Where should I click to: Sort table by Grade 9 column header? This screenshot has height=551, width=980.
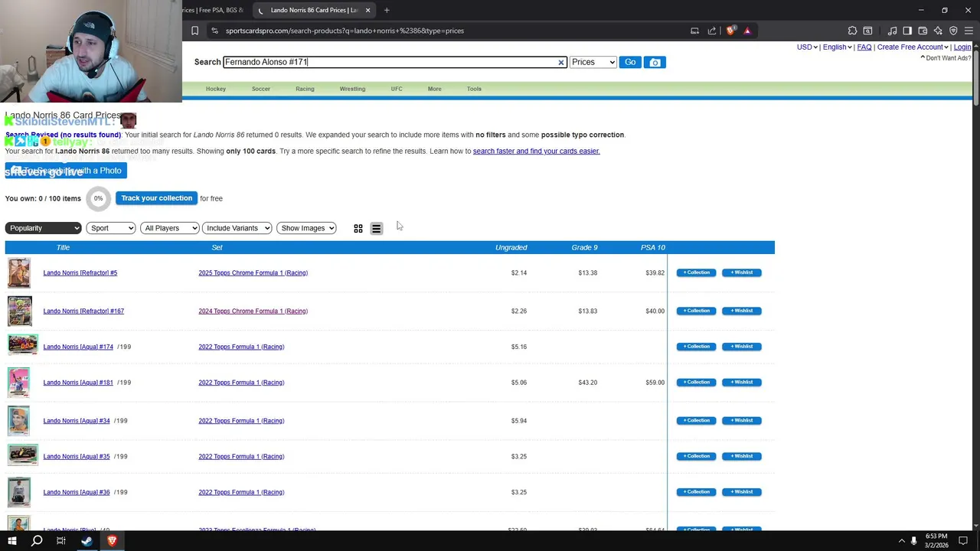coord(584,247)
